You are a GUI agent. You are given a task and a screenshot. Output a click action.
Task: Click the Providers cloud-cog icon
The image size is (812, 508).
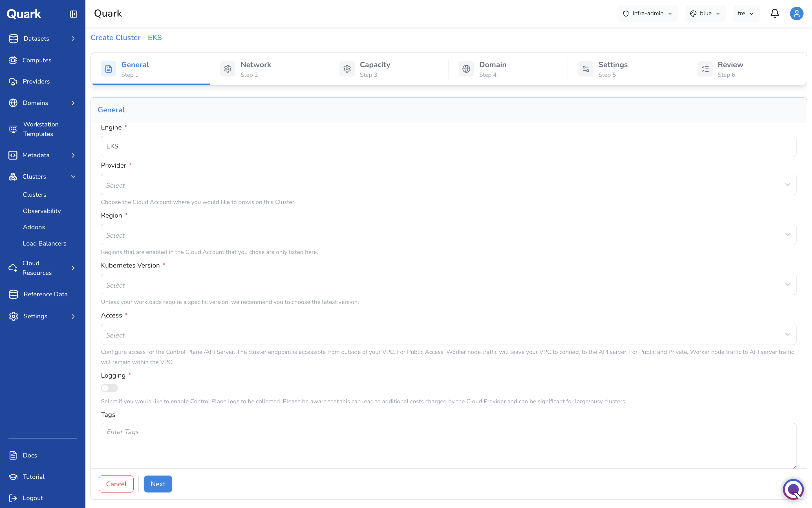point(13,82)
